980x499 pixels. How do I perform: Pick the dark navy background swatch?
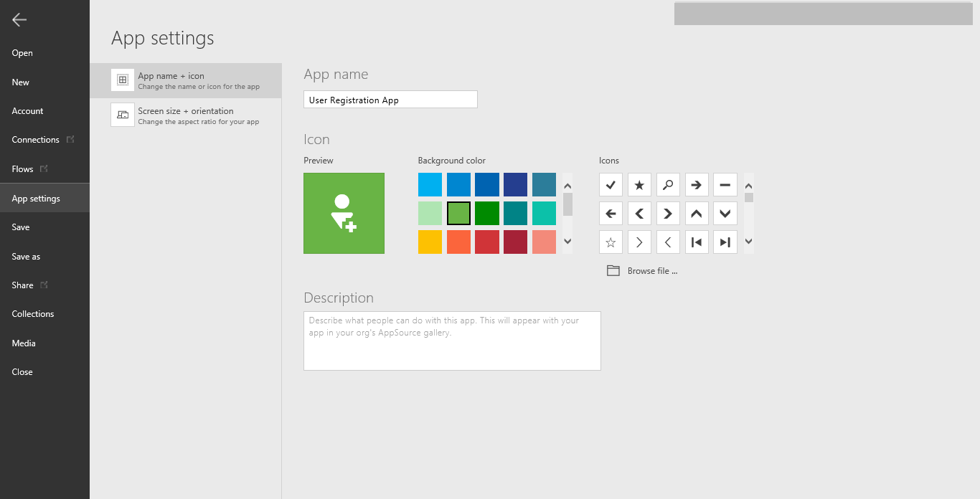click(515, 184)
